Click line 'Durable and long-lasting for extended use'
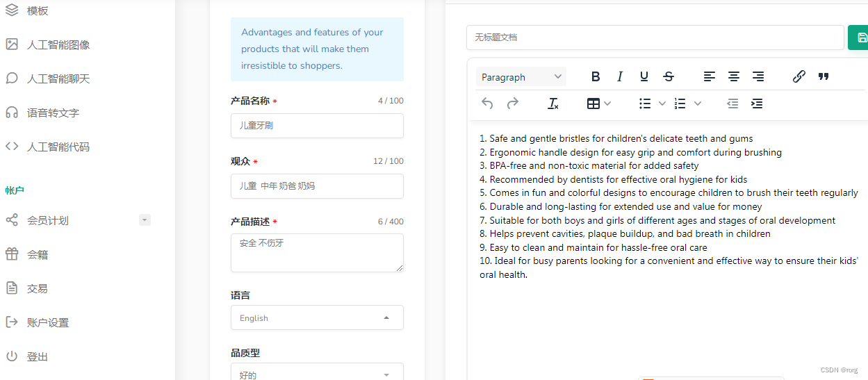 [x=621, y=206]
